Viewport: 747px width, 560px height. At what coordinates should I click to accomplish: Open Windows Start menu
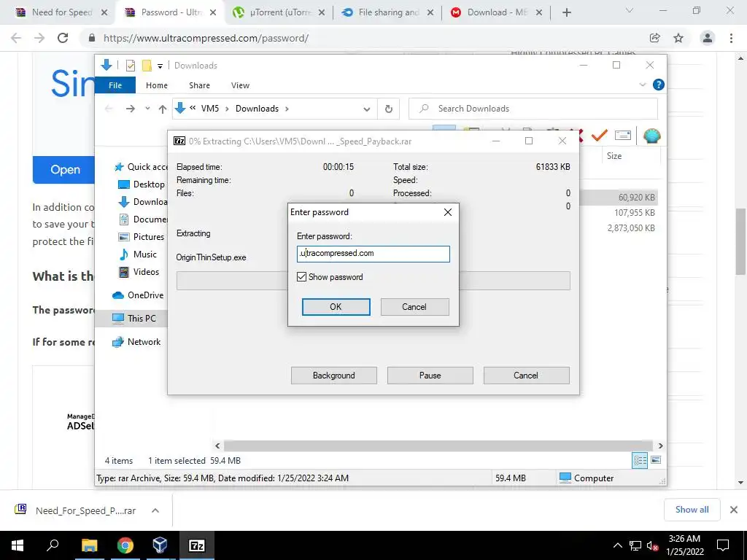coord(18,545)
